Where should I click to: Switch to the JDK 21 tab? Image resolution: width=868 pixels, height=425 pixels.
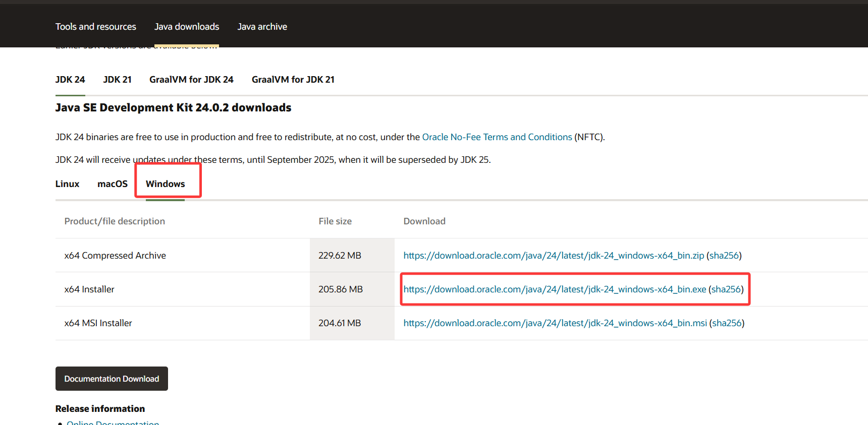pos(117,80)
